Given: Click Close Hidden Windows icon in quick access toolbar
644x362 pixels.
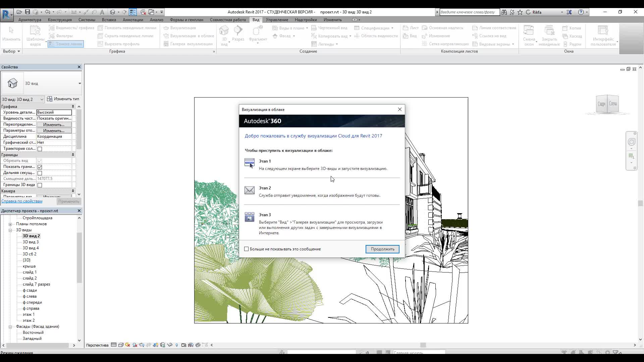Looking at the screenshot, I should click(x=143, y=12).
